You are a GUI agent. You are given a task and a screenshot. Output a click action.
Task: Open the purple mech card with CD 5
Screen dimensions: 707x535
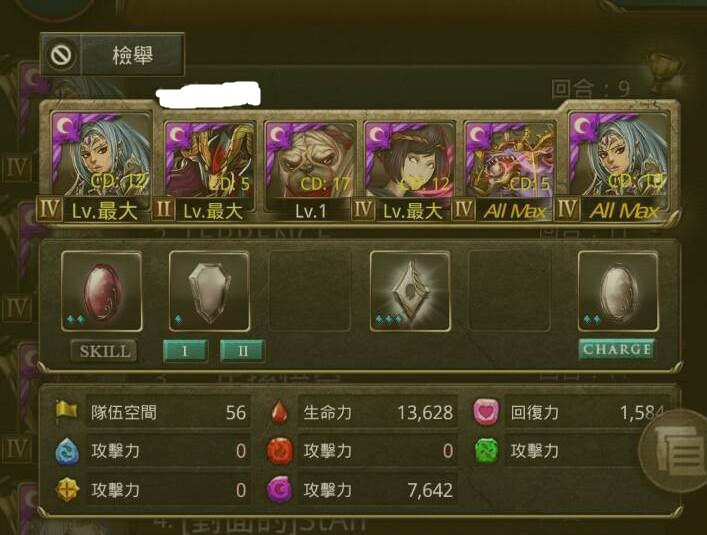pos(510,160)
